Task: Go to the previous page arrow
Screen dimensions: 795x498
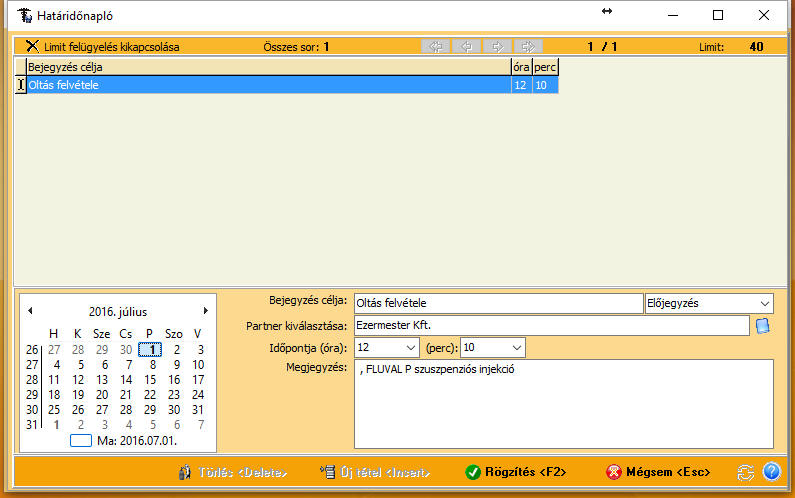Action: click(466, 47)
